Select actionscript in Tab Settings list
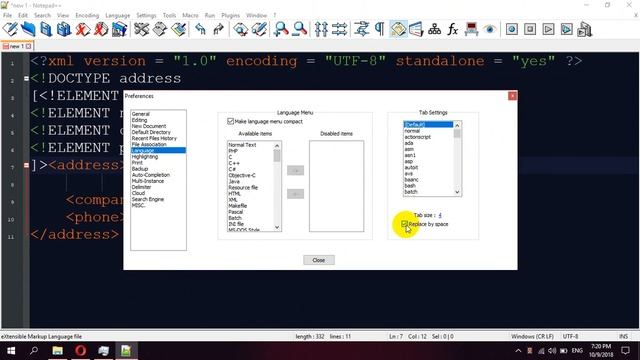This screenshot has width=640, height=360. (418, 137)
